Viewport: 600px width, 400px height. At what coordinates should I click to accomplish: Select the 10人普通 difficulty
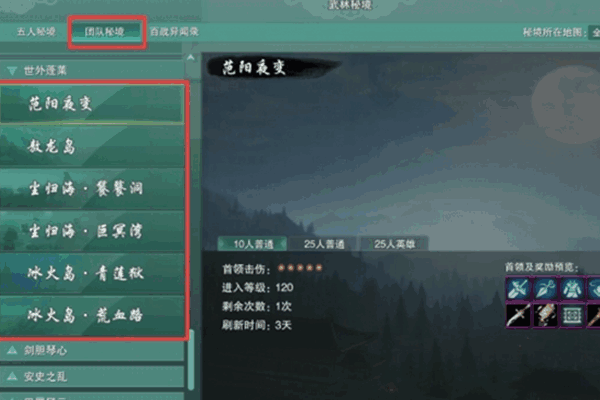253,244
